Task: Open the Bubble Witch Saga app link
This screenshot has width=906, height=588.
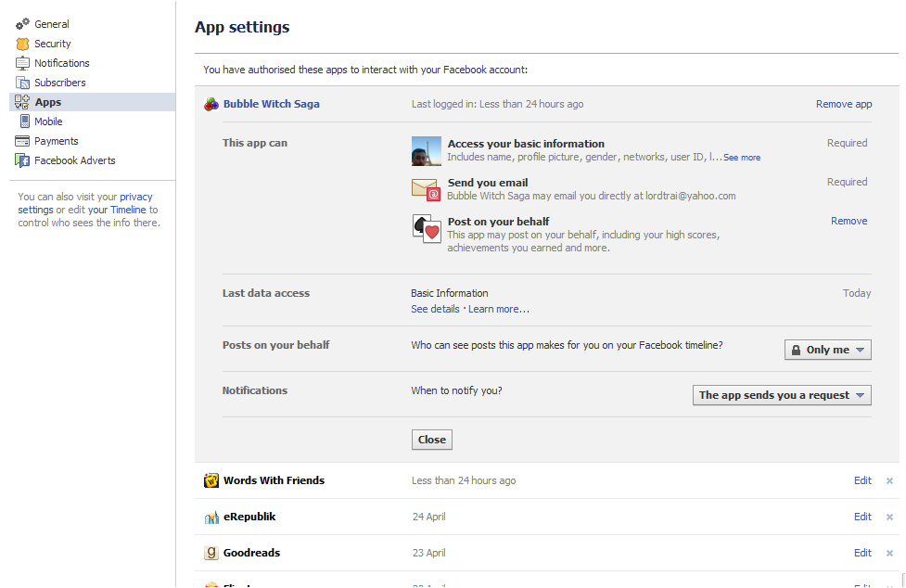Action: click(272, 104)
